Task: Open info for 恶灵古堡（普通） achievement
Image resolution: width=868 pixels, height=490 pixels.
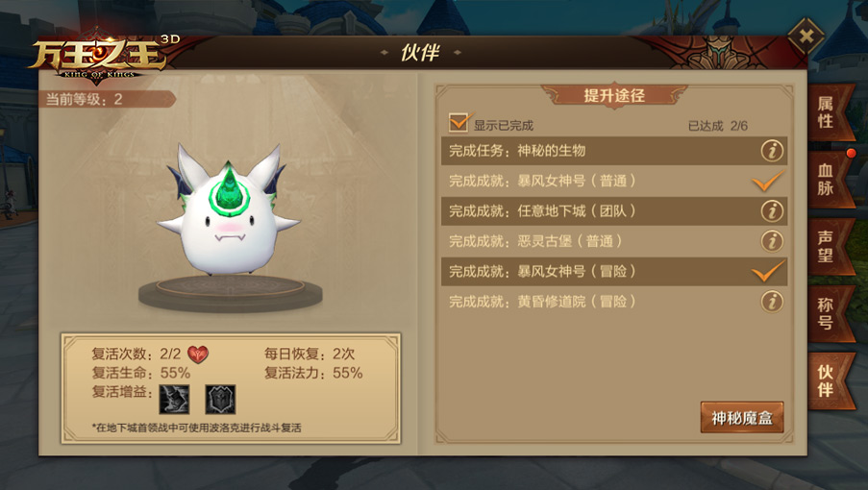Action: (x=772, y=241)
